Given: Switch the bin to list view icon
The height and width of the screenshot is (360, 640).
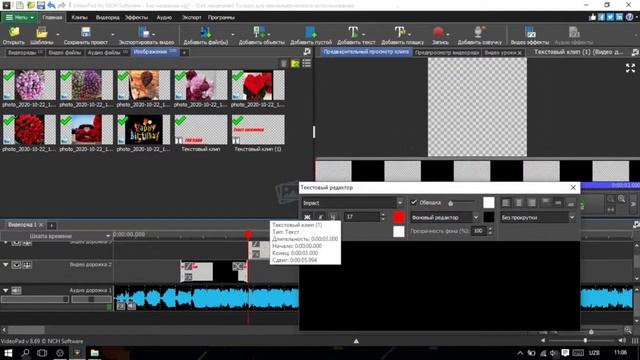Looking at the screenshot, I should click(306, 63).
